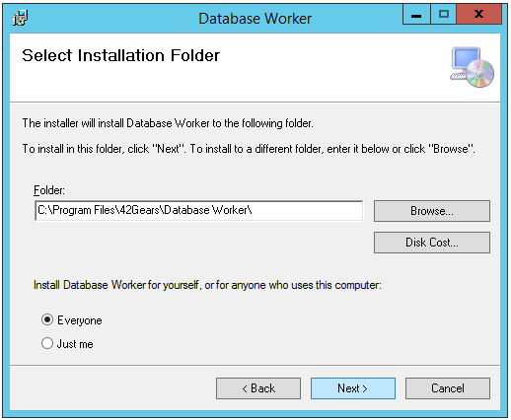Open the Browse folder dialog

point(432,211)
